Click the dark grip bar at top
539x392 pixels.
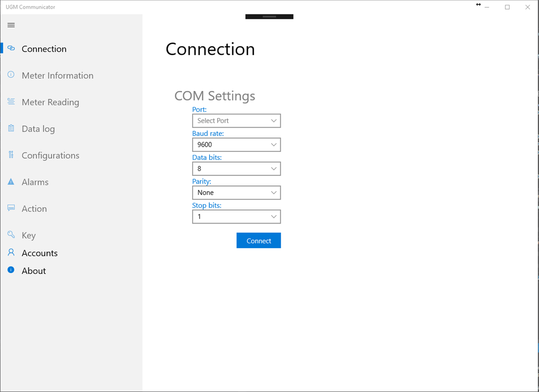[269, 17]
